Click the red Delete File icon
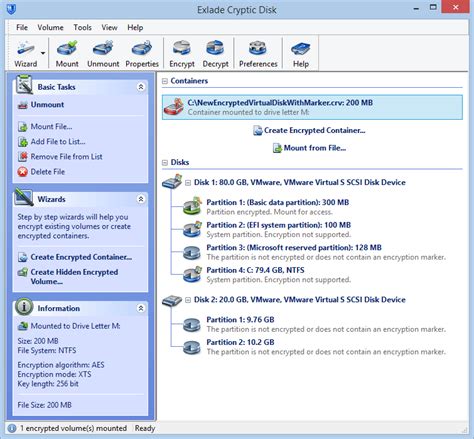Image resolution: width=474 pixels, height=439 pixels. tap(22, 172)
